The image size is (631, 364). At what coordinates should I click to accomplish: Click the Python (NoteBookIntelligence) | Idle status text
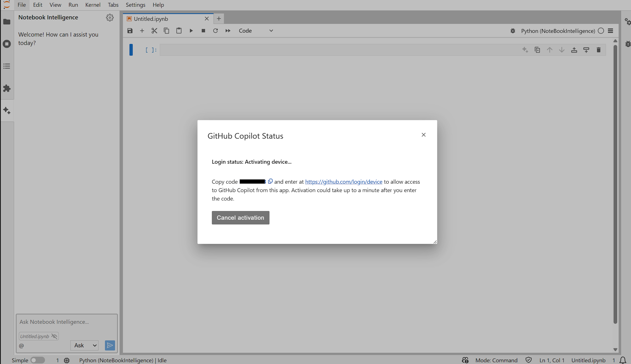(123, 360)
